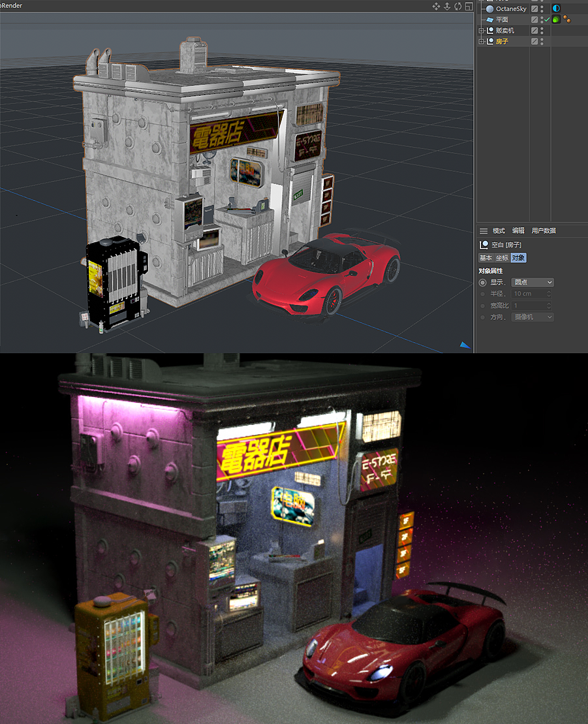Open the 编辑 menu

click(518, 231)
